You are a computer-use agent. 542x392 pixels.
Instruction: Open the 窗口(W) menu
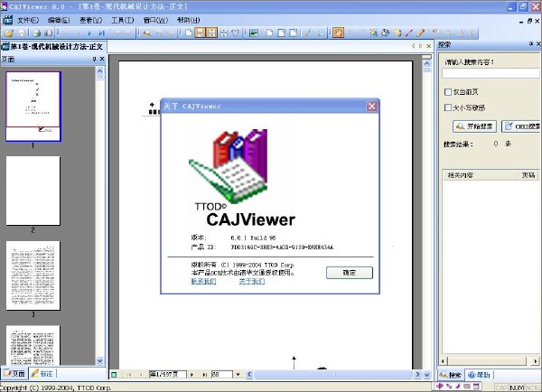pyautogui.click(x=155, y=21)
